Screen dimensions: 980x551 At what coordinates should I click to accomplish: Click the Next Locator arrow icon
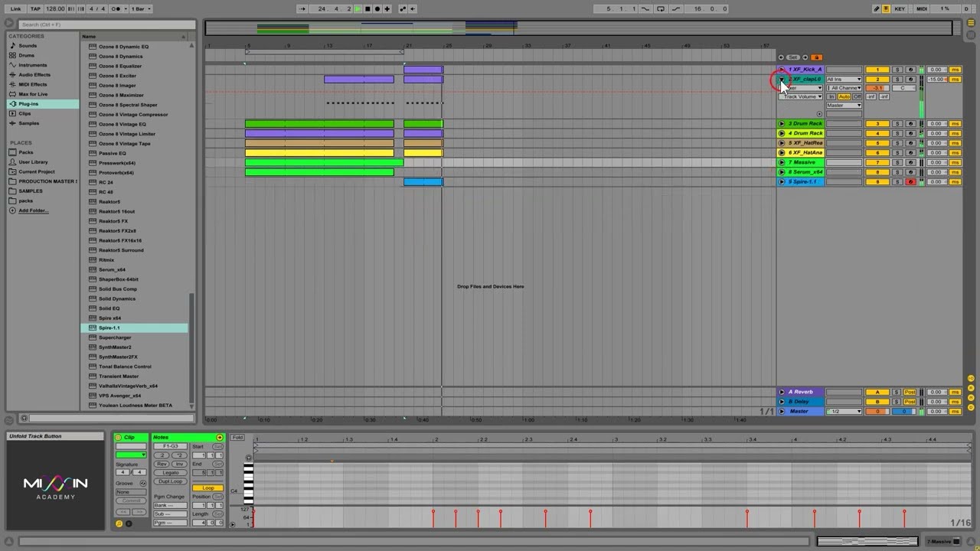pyautogui.click(x=805, y=57)
